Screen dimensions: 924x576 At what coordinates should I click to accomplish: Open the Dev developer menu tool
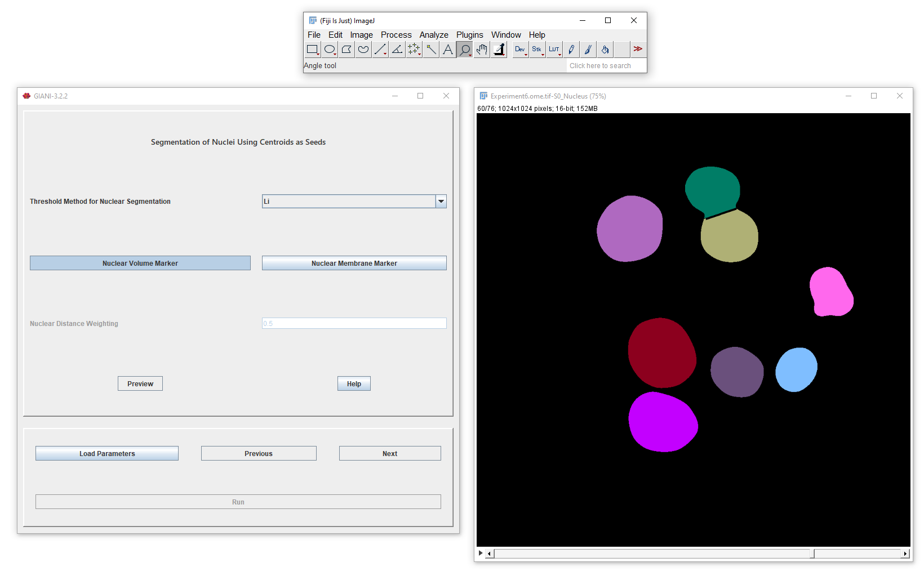pyautogui.click(x=520, y=50)
